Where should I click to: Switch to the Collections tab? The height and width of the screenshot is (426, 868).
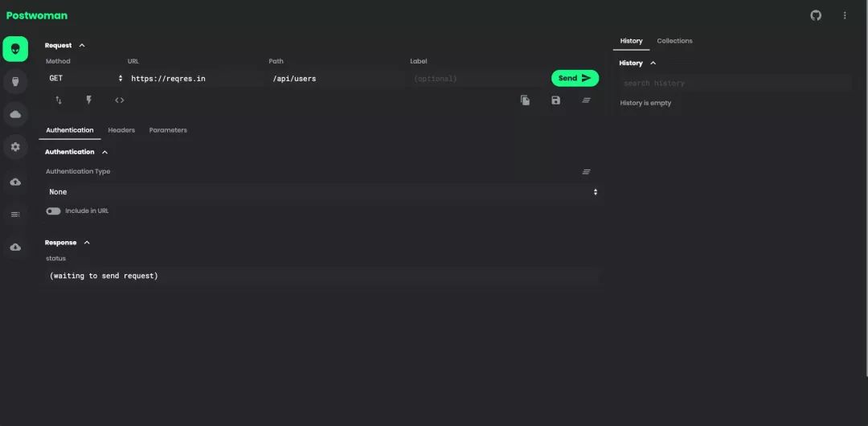pyautogui.click(x=674, y=41)
